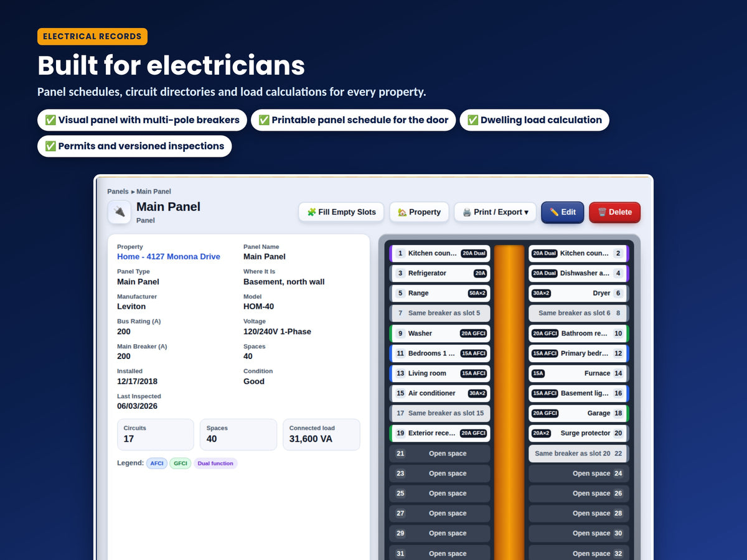Click 'Dwelling load calculation' pill
This screenshot has width=747, height=560.
(x=535, y=120)
